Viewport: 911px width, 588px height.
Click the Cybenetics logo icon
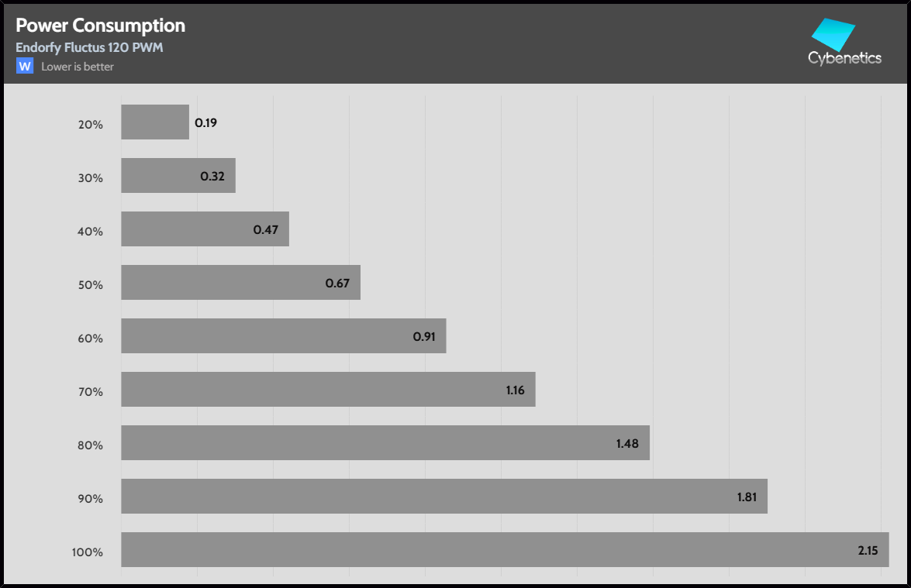tap(833, 35)
